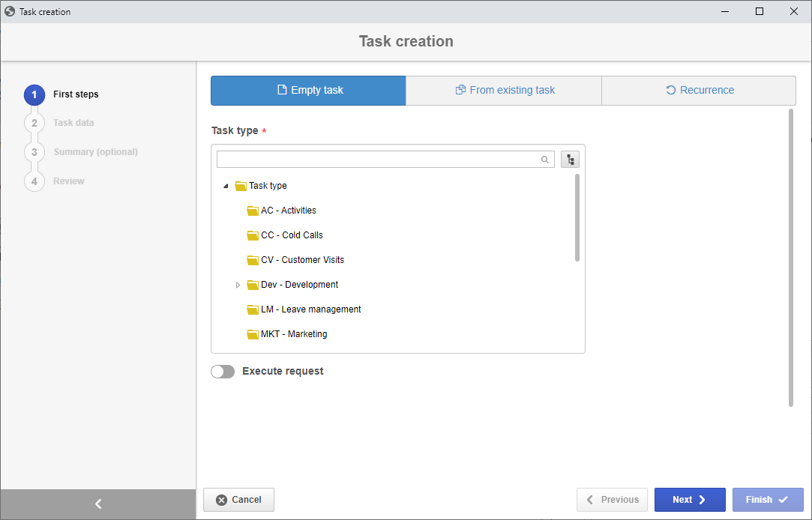Select AC - Activities task type

(289, 211)
